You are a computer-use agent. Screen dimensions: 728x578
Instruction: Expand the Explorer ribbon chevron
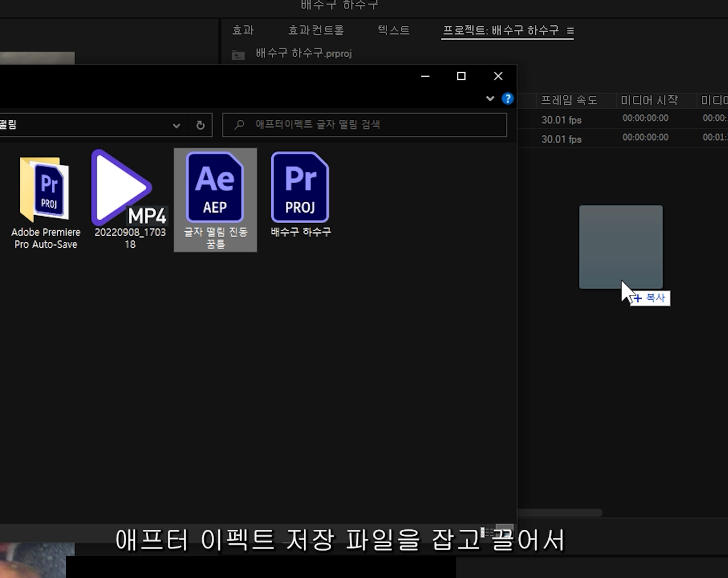(490, 98)
